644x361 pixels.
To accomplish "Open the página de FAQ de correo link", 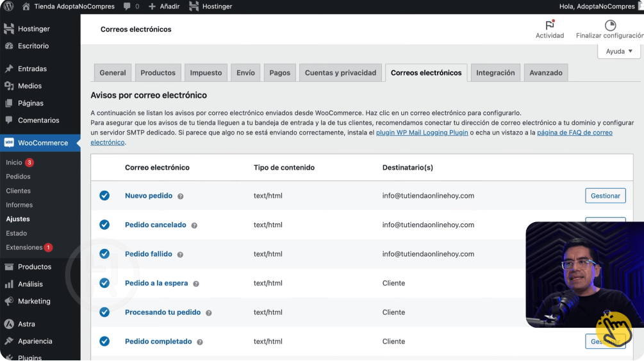I will pos(575,132).
